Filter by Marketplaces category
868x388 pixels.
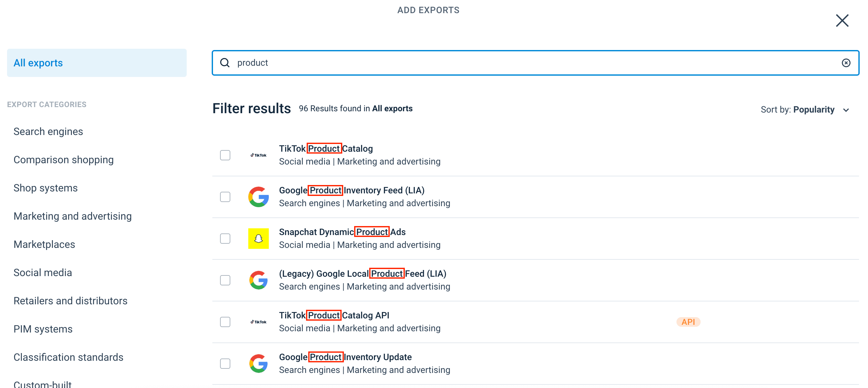tap(44, 244)
